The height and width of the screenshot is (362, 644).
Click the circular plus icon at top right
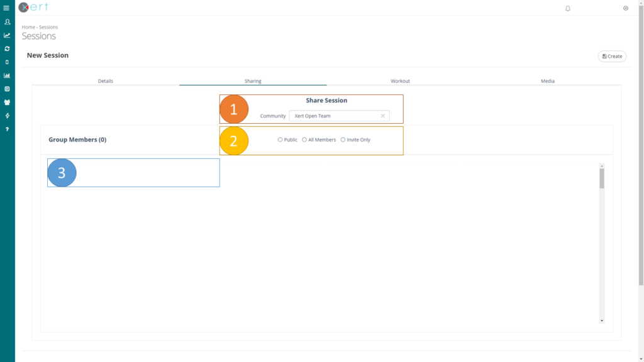626,8
